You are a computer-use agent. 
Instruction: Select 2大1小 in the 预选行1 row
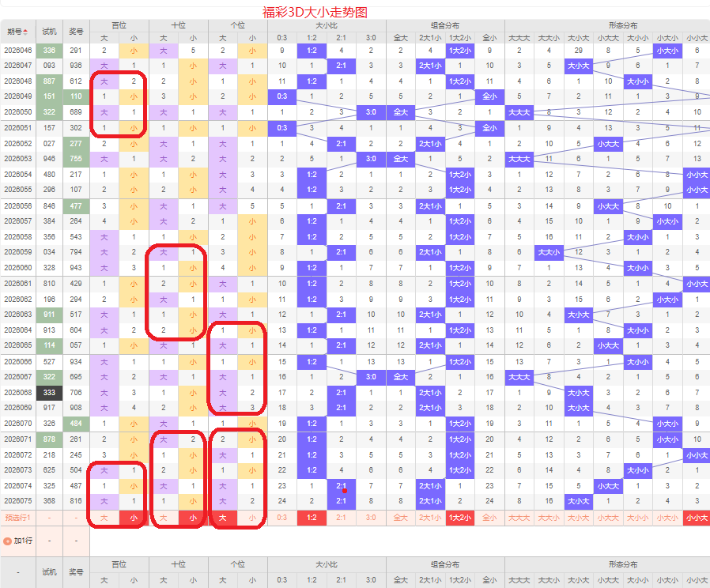coord(430,518)
